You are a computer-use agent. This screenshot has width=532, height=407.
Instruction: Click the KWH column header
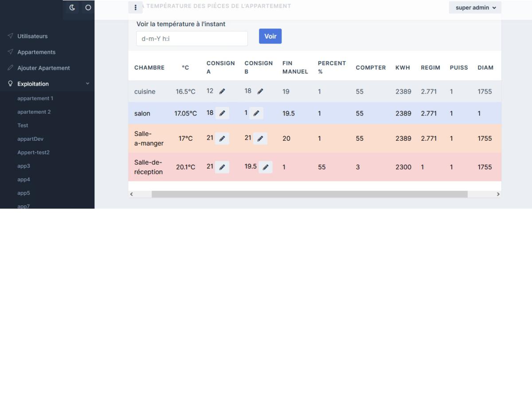(x=403, y=67)
